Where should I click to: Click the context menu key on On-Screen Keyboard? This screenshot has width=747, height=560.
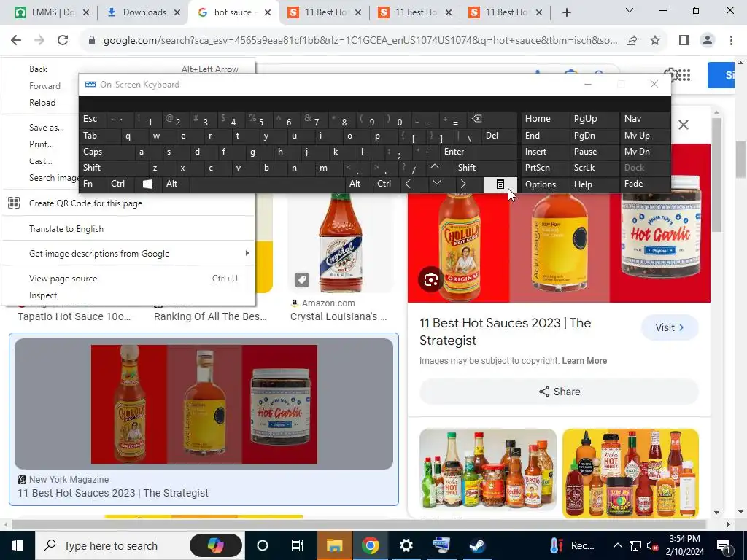click(500, 184)
